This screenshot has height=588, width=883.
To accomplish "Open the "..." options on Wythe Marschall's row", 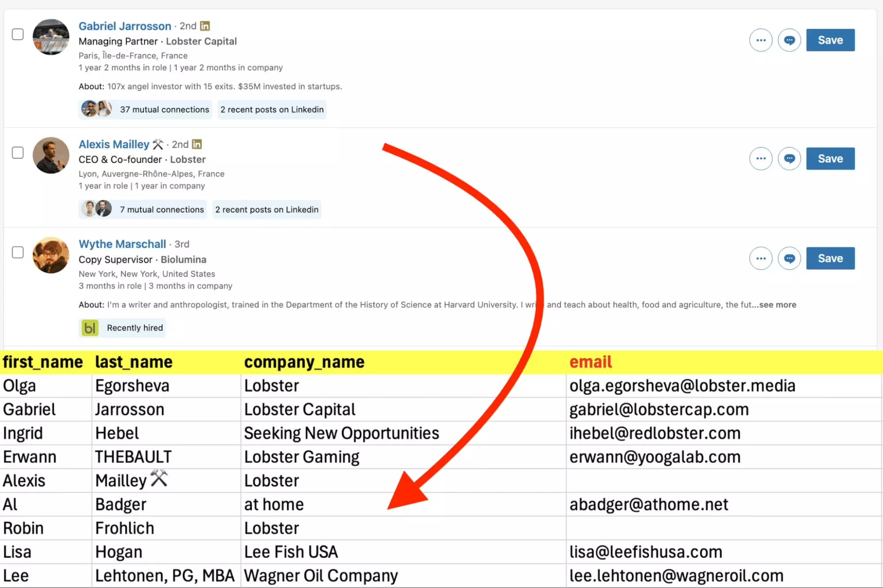I will (761, 258).
